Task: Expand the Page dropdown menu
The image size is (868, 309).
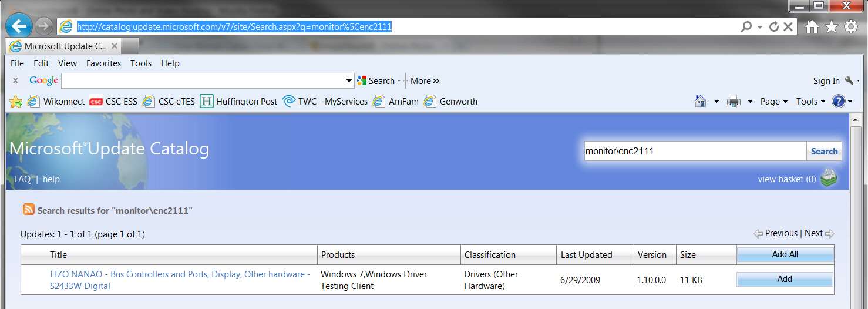Action: pos(774,102)
